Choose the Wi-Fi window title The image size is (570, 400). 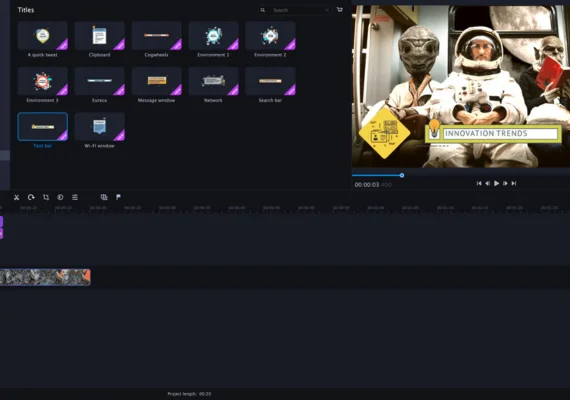(100, 127)
